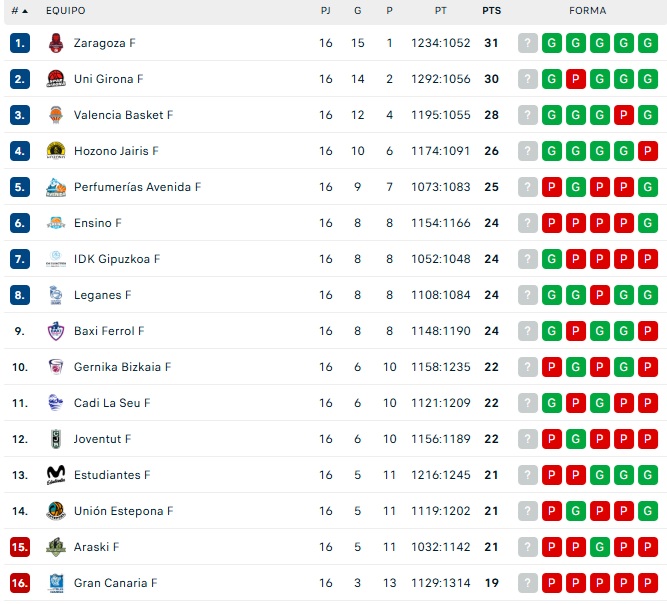Sort the table by the # rank column

(19, 10)
